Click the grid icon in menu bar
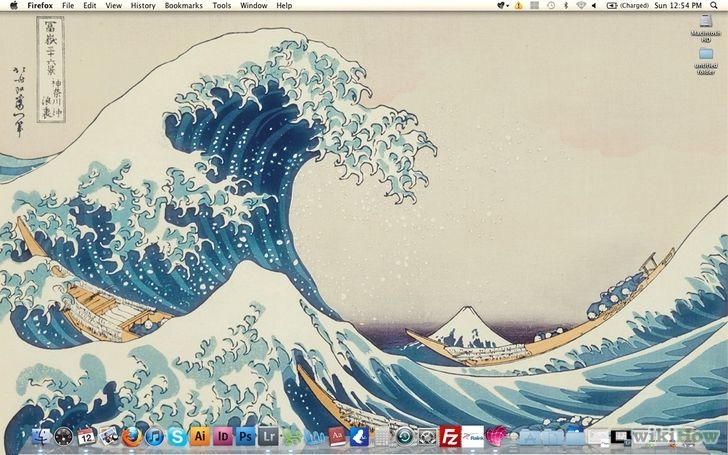 (535, 6)
